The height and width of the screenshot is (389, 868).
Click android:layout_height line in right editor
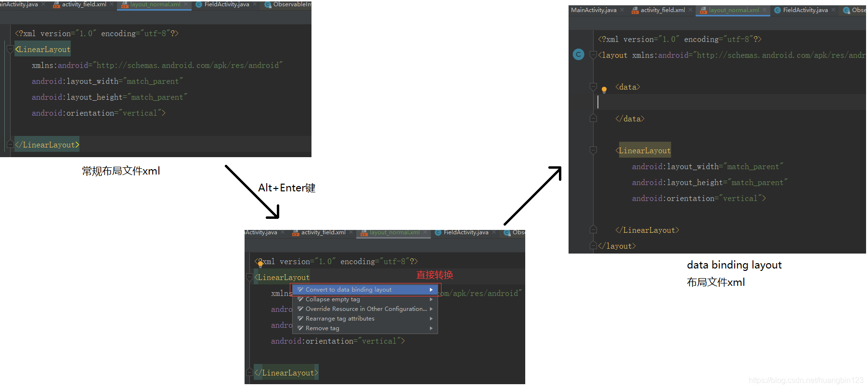710,182
